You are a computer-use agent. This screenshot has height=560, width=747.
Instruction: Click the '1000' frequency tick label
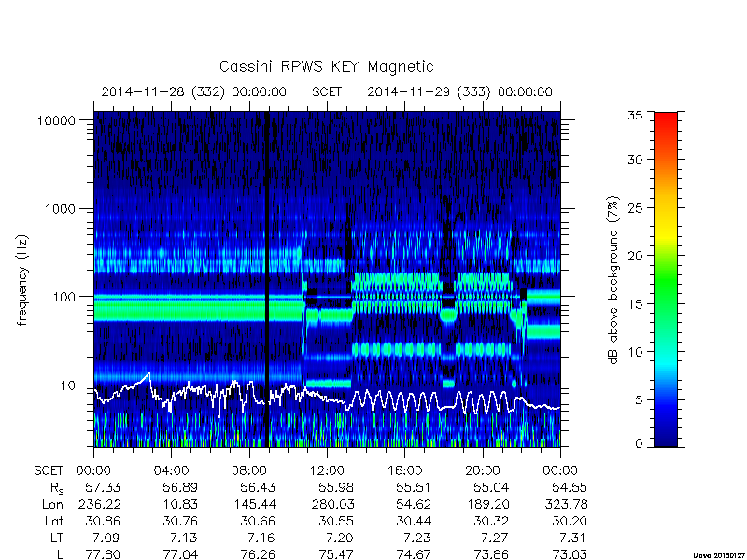pos(60,209)
